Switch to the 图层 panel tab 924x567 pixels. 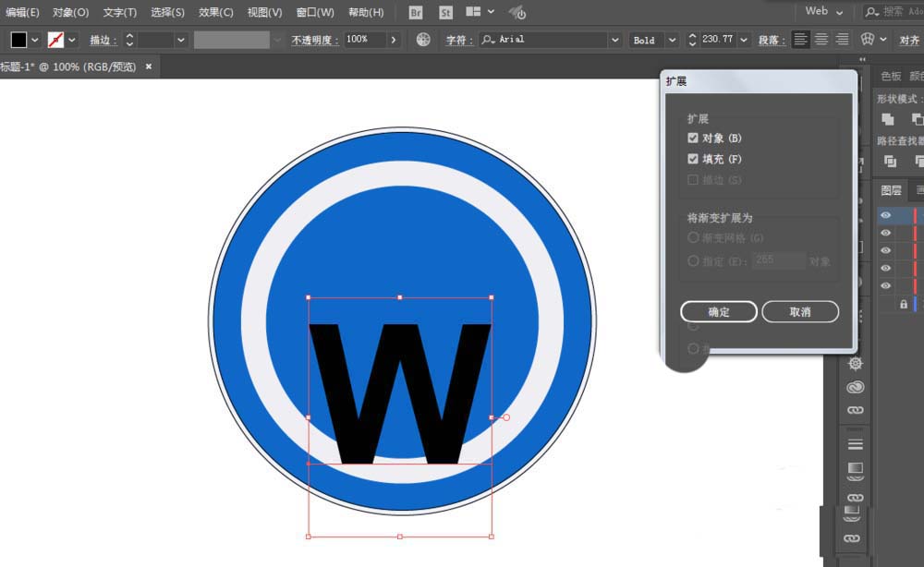click(x=892, y=190)
